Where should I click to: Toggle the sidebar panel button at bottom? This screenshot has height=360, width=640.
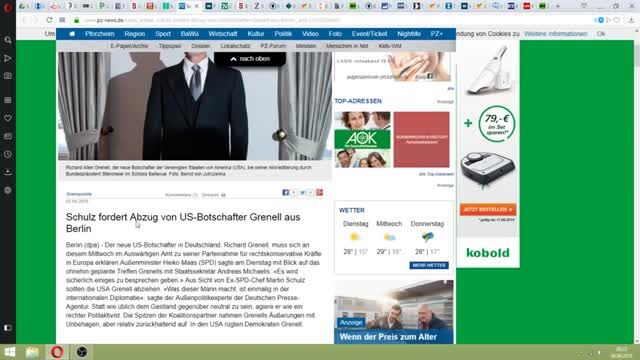(8, 328)
